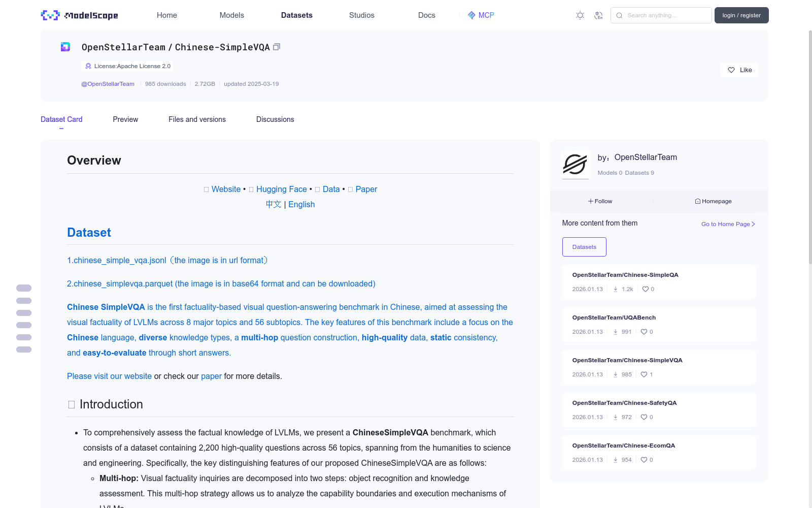The image size is (812, 508).
Task: Switch to the Dataset Card tab
Action: [61, 119]
